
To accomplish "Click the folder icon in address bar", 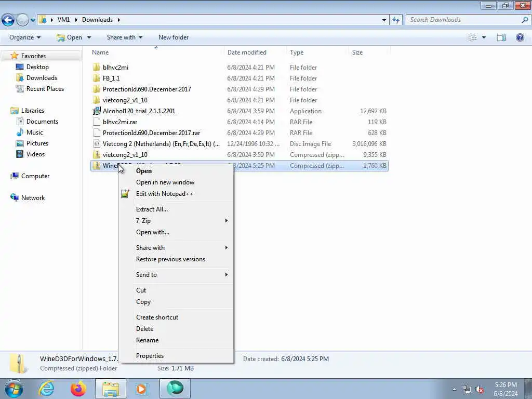I will click(43, 20).
